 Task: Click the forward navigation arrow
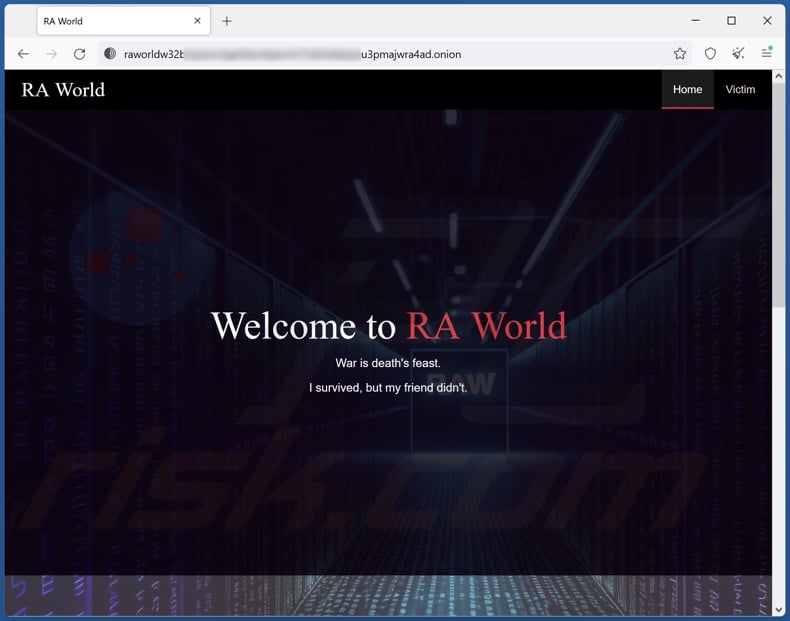click(x=51, y=54)
